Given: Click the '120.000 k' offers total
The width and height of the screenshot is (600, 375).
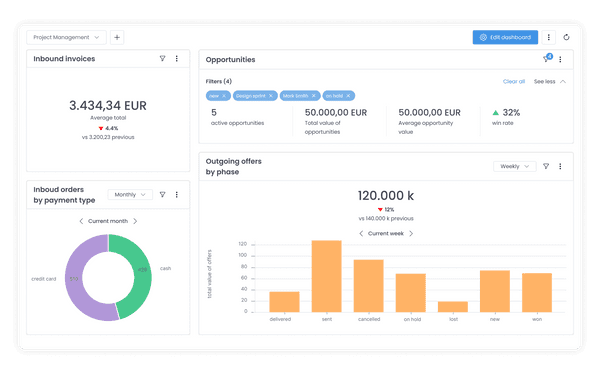Looking at the screenshot, I should point(386,196).
